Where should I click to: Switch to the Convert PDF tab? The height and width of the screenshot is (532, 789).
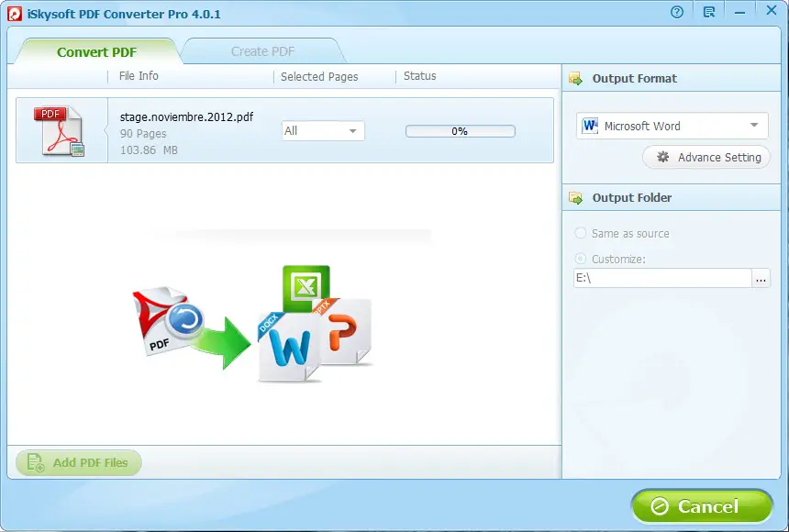tap(96, 52)
